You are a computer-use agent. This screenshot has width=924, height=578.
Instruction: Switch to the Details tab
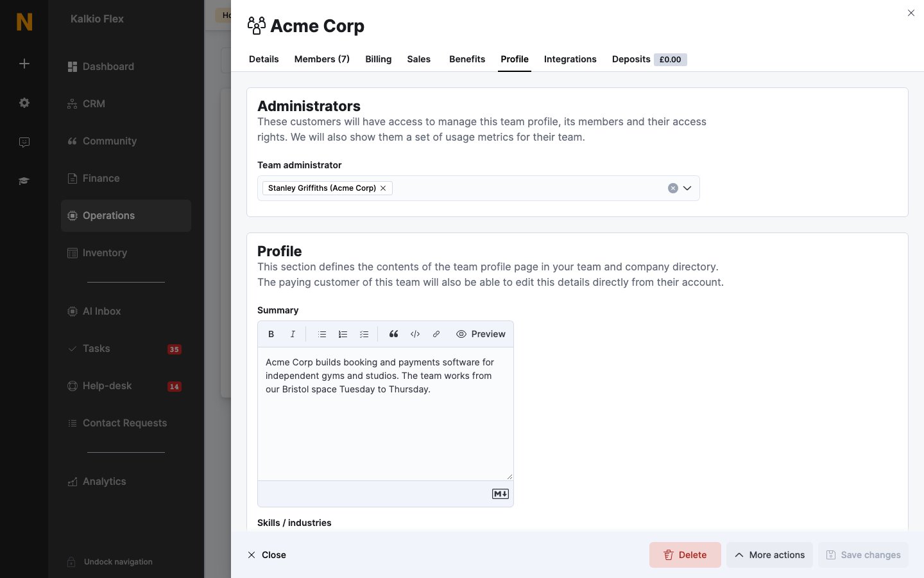tap(264, 59)
